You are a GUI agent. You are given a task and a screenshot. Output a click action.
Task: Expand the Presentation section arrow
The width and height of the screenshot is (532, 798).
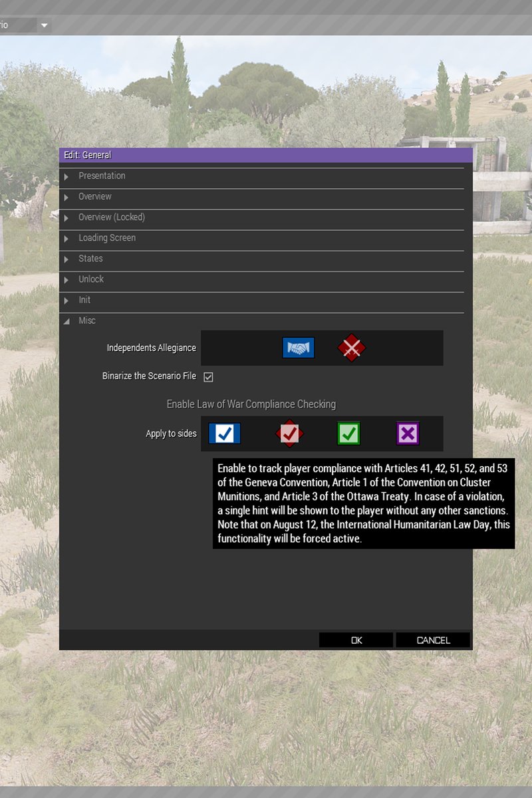(x=66, y=176)
